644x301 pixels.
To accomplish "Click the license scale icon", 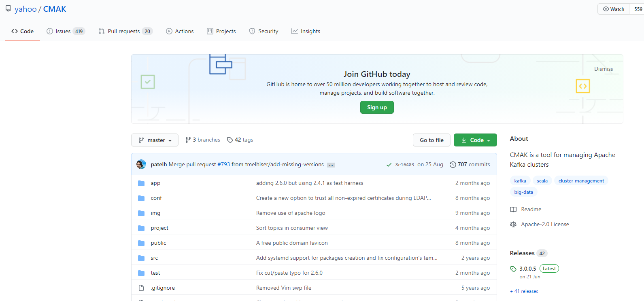I will [x=513, y=225].
